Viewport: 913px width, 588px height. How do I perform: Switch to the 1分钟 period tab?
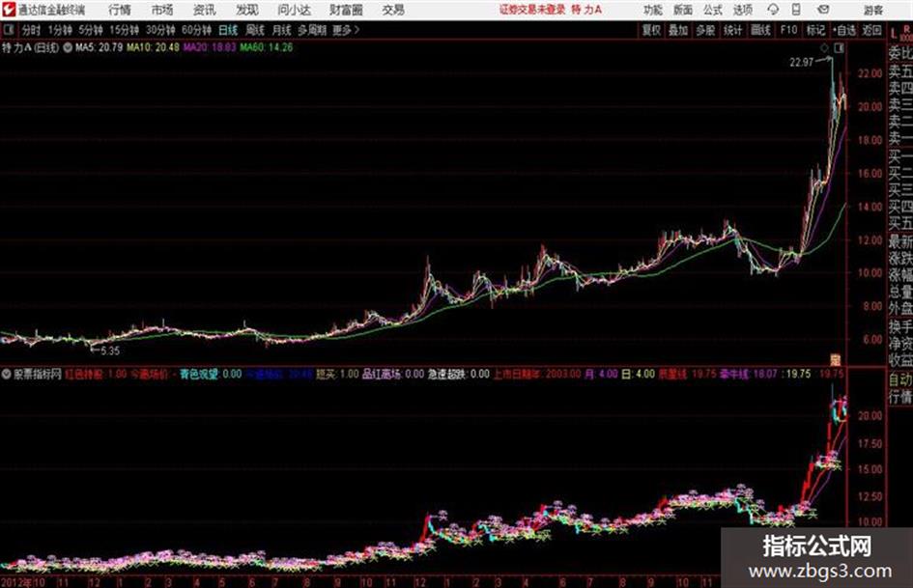[x=59, y=30]
